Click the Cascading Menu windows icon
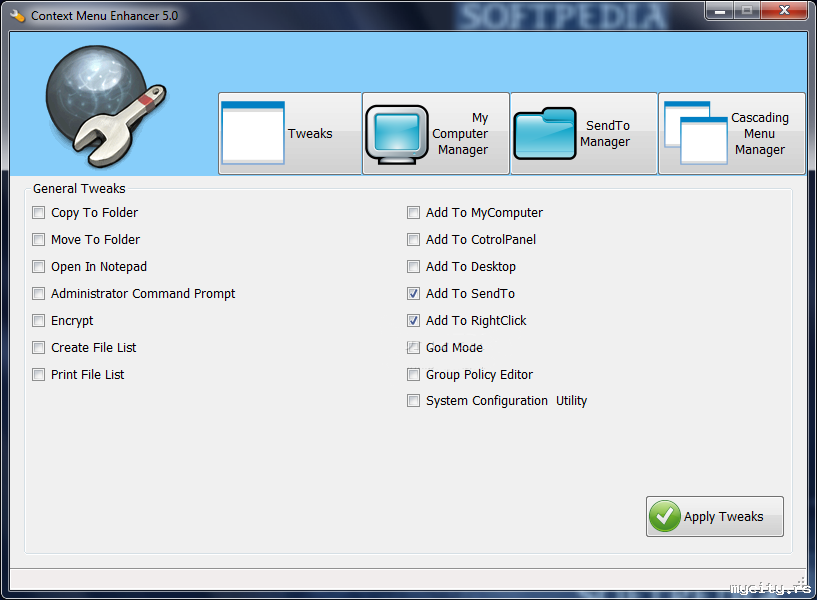 click(696, 133)
